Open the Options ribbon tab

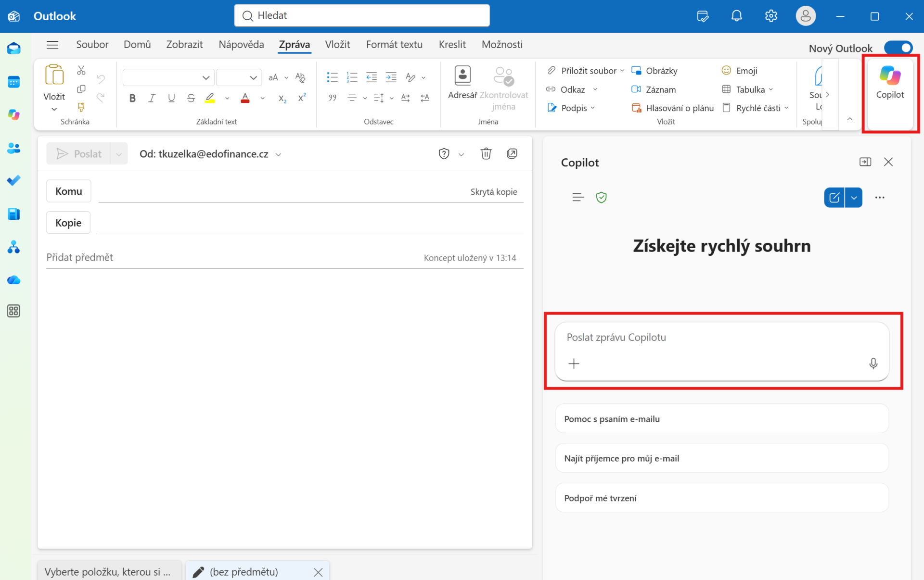[x=502, y=44]
